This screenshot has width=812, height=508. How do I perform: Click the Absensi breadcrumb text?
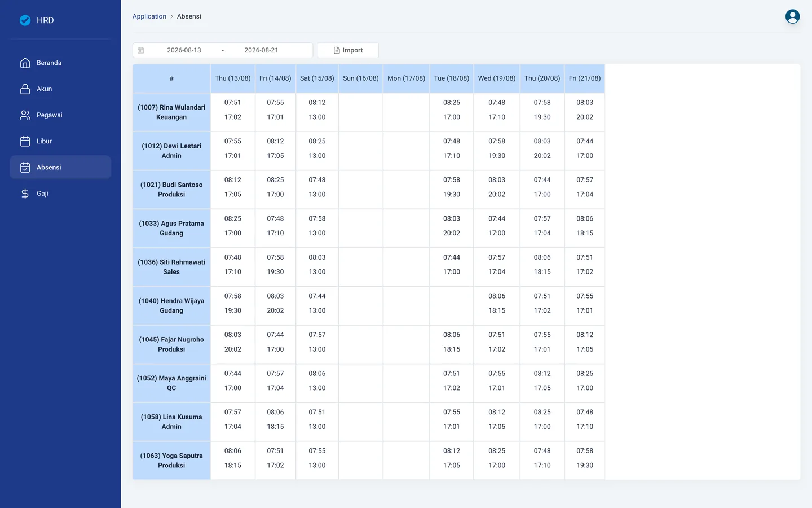189,16
